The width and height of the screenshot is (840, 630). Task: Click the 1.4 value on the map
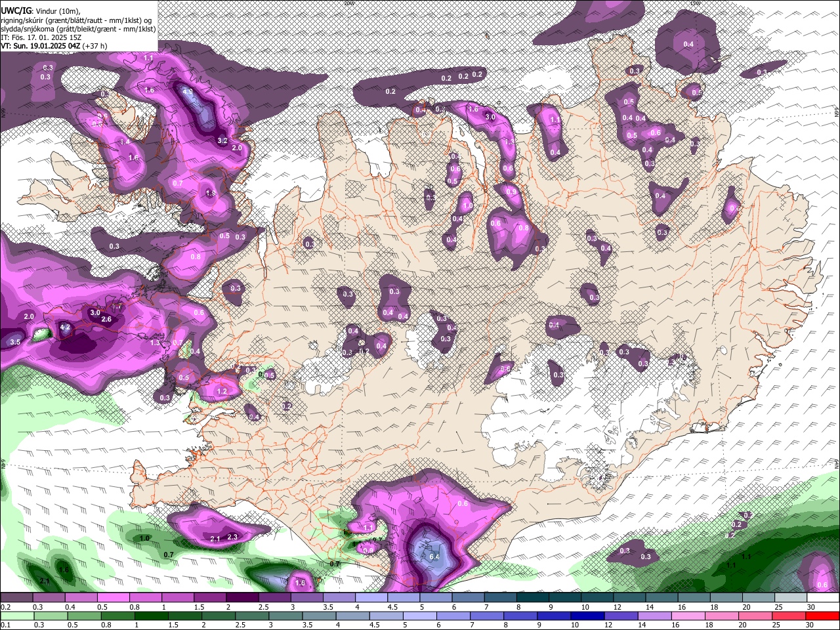125,141
